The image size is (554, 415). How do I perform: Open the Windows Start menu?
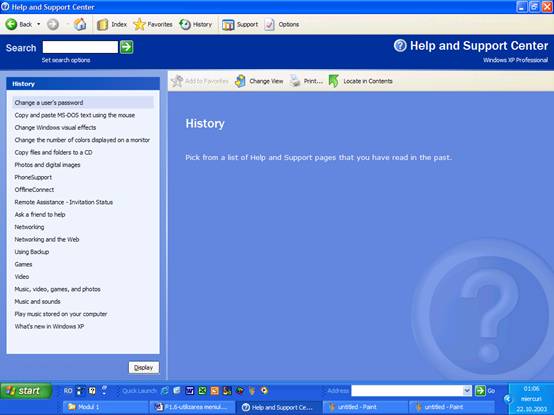tap(26, 391)
